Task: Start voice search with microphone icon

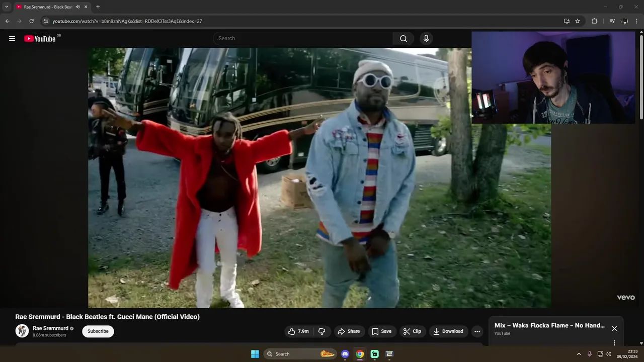Action: coord(426,39)
